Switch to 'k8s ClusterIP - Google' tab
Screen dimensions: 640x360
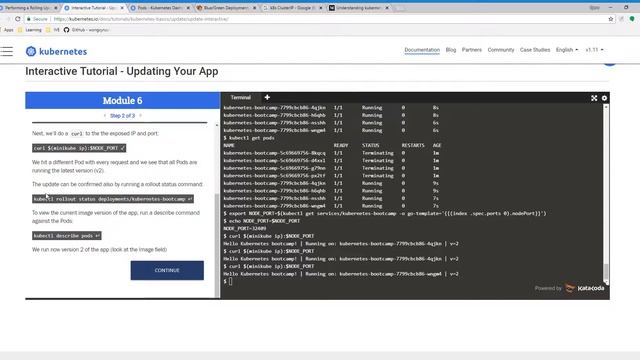pyautogui.click(x=291, y=8)
